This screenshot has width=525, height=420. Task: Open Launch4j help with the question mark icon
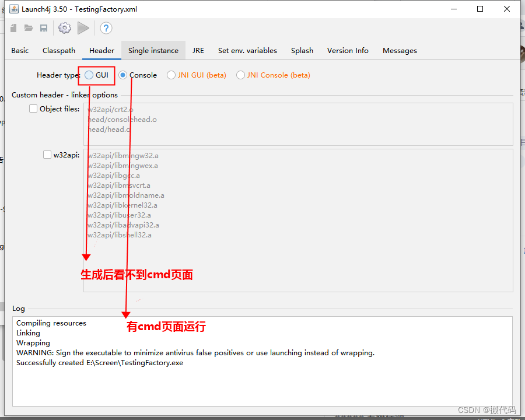106,27
